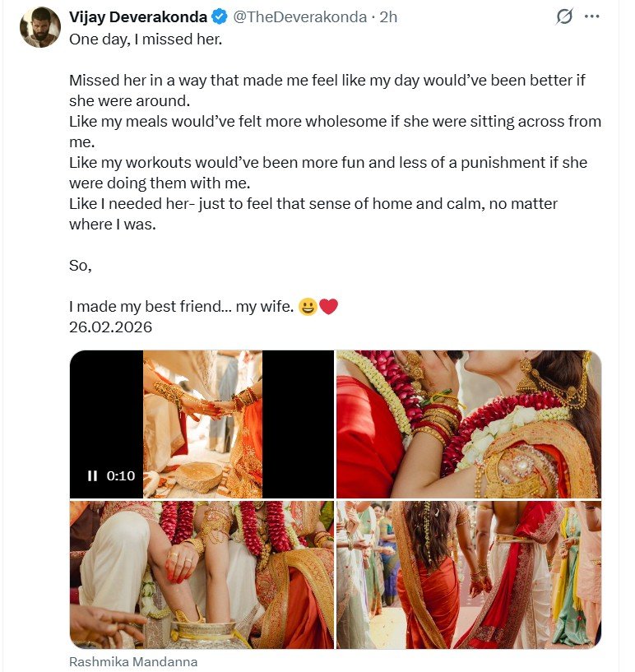The width and height of the screenshot is (635, 672).
Task: Open the Grok explain-post icon
Action: 564,16
